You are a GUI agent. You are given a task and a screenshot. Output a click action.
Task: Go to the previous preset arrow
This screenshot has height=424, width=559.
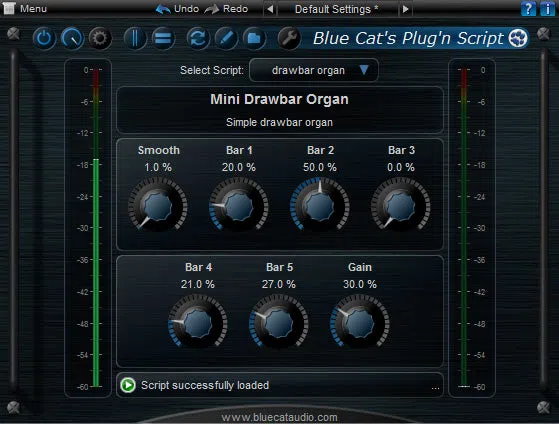pyautogui.click(x=270, y=9)
